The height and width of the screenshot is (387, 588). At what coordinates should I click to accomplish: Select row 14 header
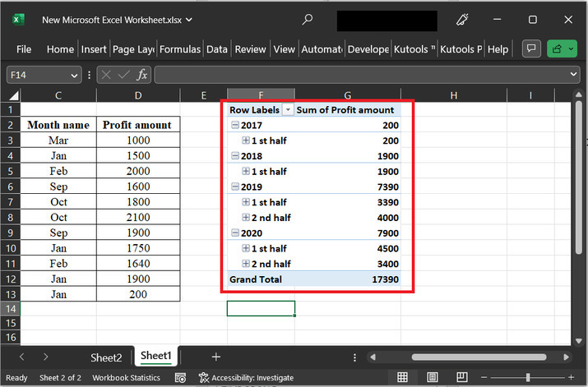(11, 309)
